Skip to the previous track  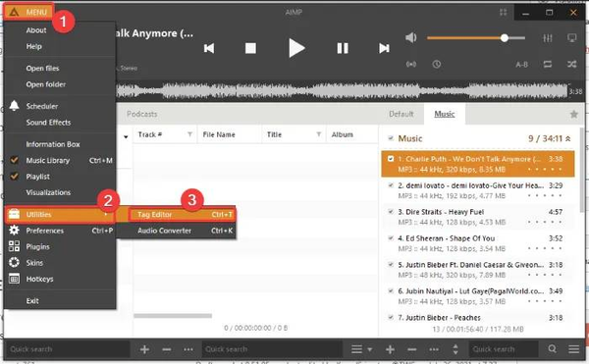click(209, 48)
